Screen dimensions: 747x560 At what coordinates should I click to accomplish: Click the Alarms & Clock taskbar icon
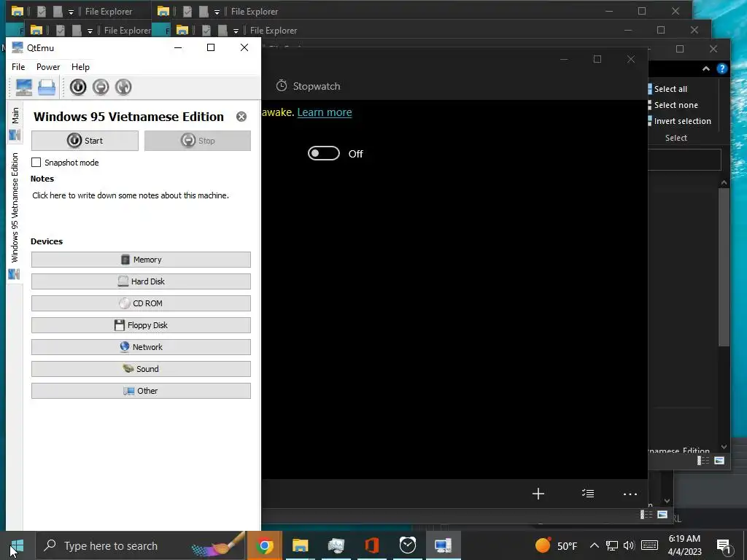tap(407, 545)
